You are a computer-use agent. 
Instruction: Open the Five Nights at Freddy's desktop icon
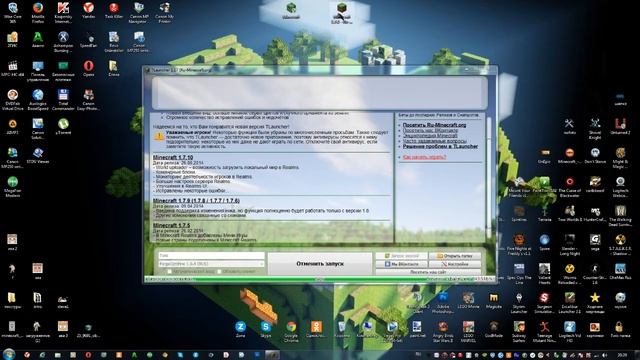(x=519, y=244)
